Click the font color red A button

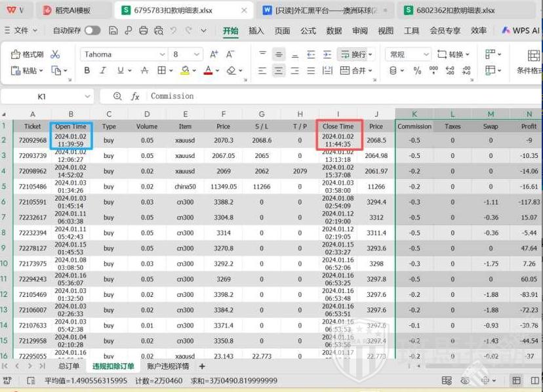pos(208,71)
